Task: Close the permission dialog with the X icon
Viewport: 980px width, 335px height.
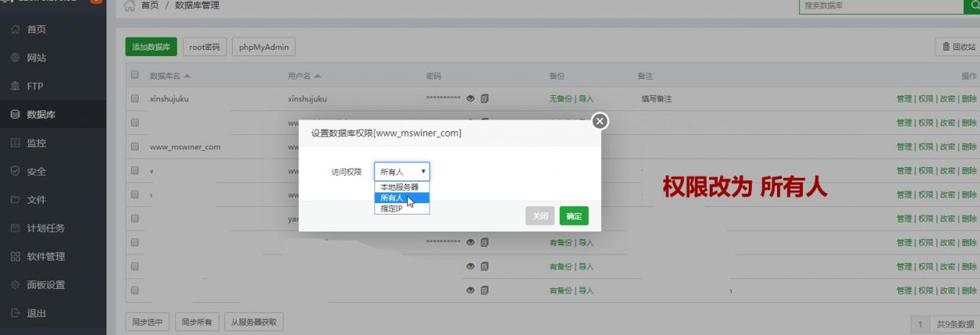Action: pos(600,121)
